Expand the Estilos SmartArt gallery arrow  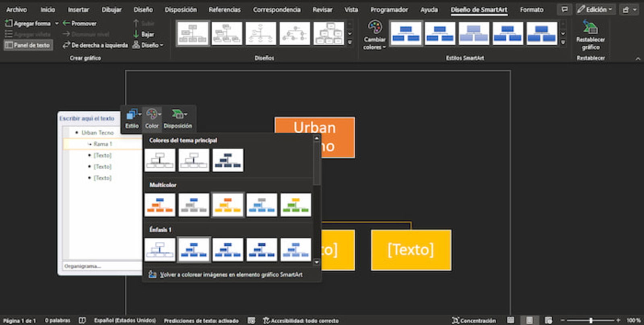(563, 42)
